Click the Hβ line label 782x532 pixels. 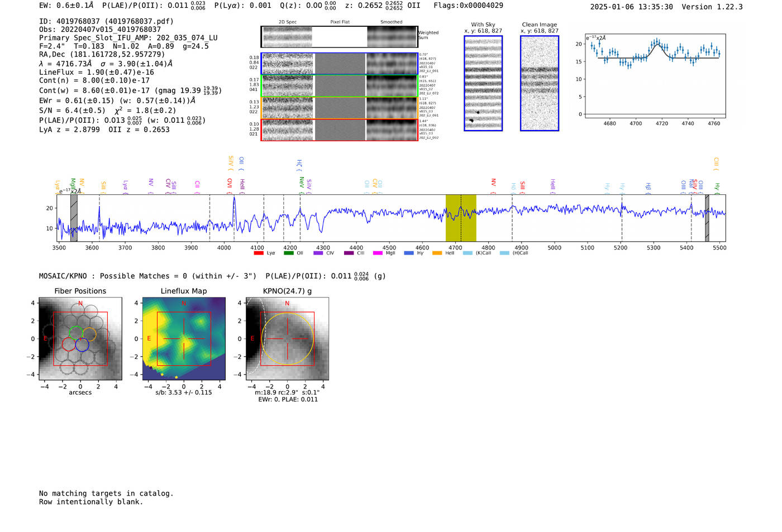coord(648,188)
